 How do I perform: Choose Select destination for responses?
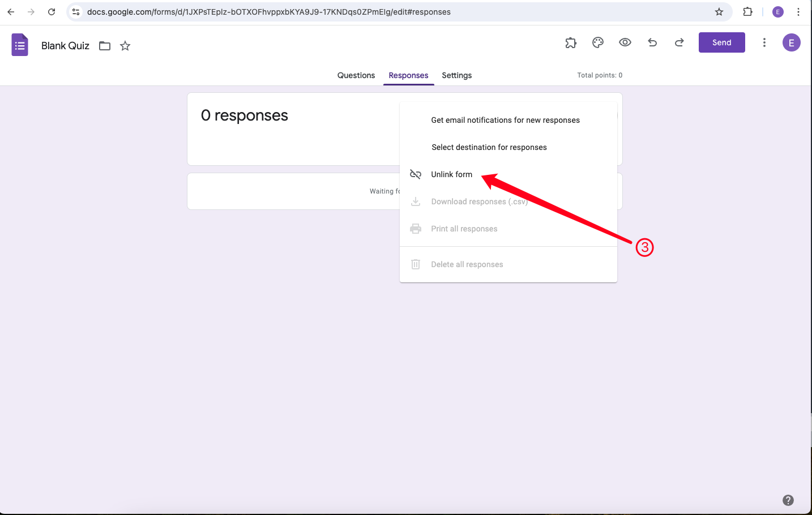[489, 147]
